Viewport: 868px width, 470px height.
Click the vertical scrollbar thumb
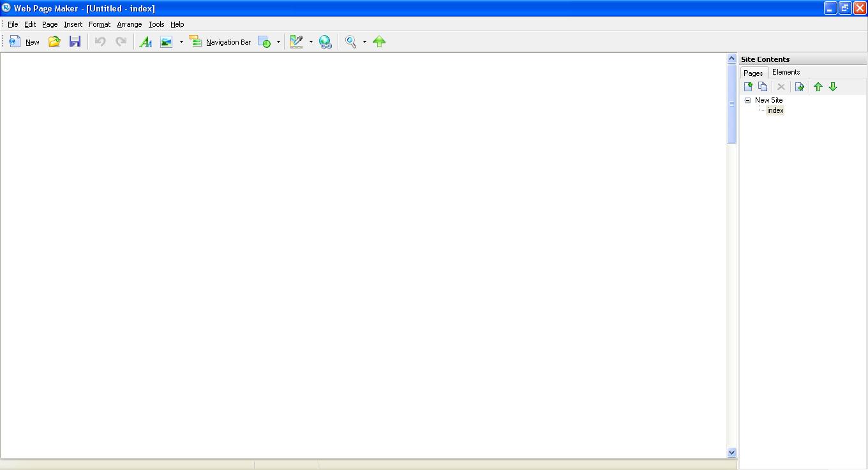(x=732, y=104)
